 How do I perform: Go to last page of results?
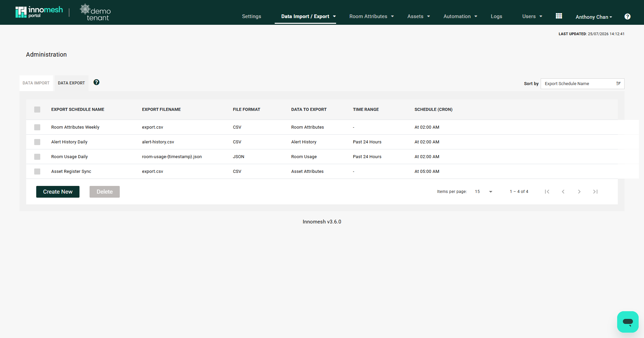595,192
